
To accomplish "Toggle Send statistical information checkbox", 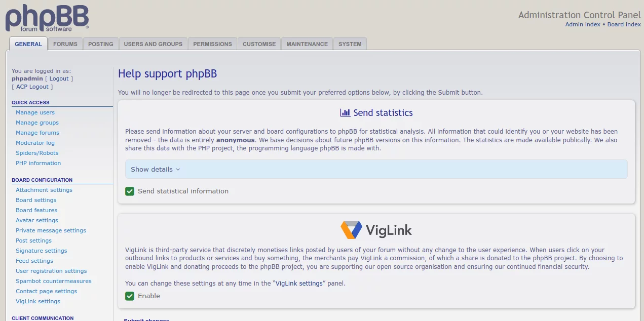I will click(130, 191).
